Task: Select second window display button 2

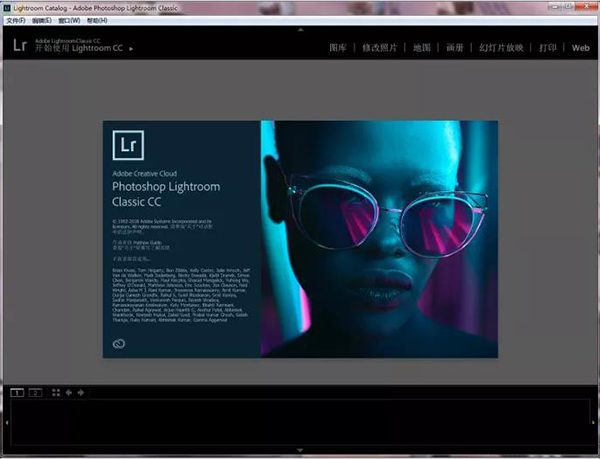Action: pyautogui.click(x=35, y=393)
